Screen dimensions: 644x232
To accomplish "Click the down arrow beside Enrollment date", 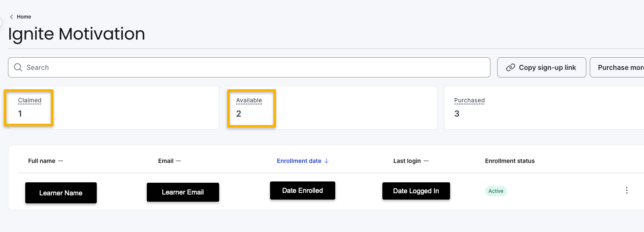I will coord(326,161).
